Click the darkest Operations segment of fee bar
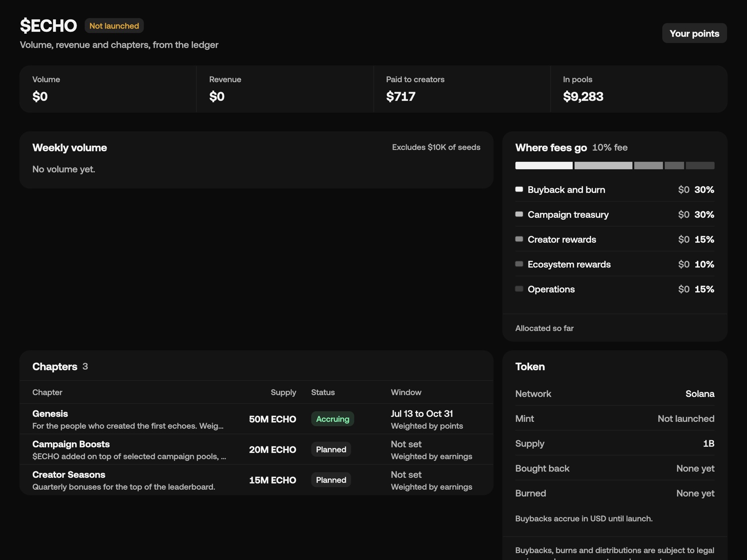This screenshot has height=560, width=747. (x=700, y=166)
